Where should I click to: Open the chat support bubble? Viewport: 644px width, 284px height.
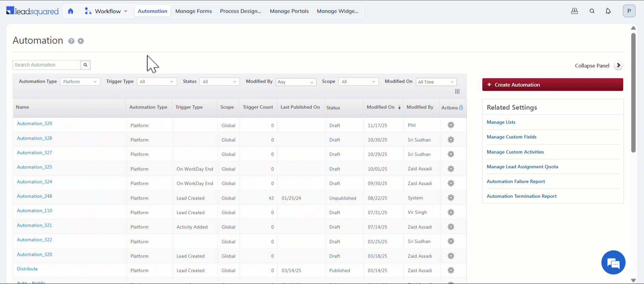click(x=613, y=262)
